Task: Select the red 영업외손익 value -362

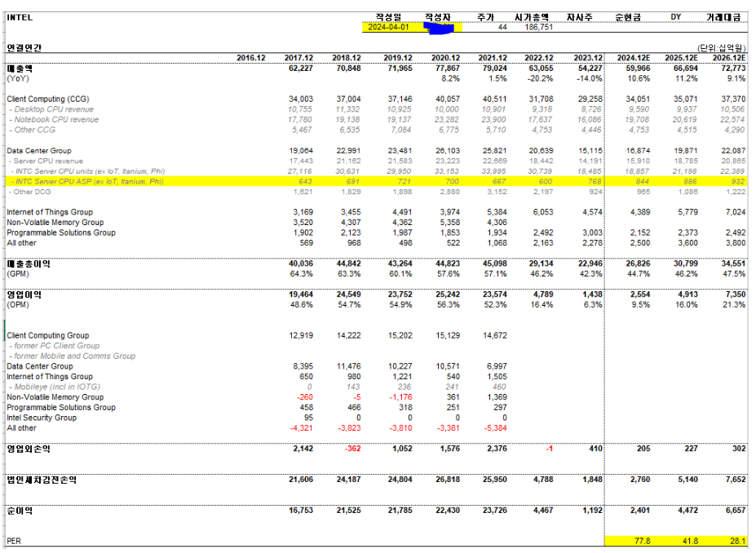Action: point(352,449)
